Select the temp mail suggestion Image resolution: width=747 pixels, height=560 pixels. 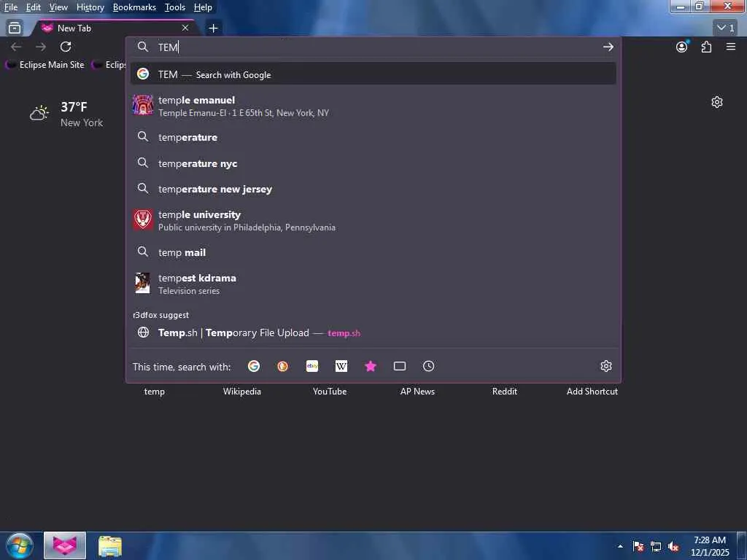(x=373, y=252)
